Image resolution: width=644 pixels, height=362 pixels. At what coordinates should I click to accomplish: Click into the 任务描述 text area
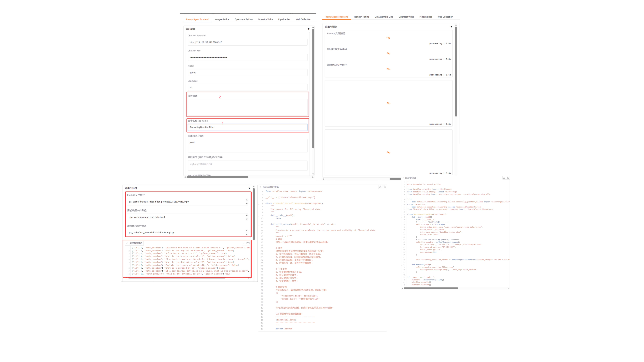(x=248, y=107)
